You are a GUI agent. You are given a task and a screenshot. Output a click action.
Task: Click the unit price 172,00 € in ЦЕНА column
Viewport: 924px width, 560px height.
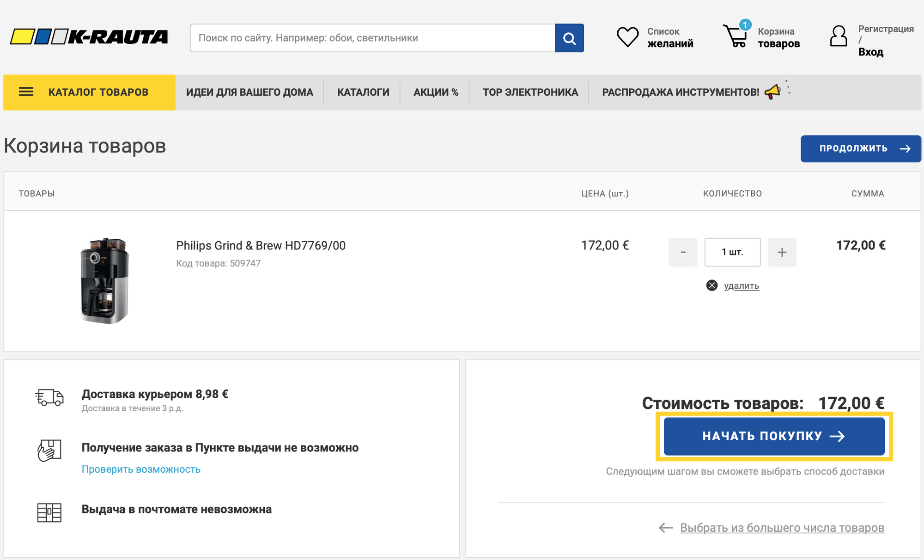(x=605, y=245)
